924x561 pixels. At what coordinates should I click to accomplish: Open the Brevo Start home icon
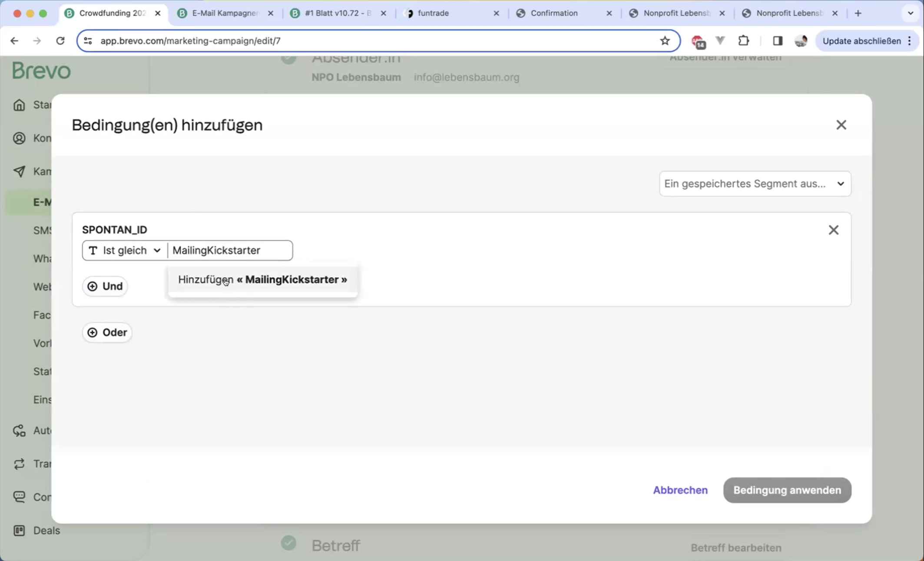click(x=19, y=105)
